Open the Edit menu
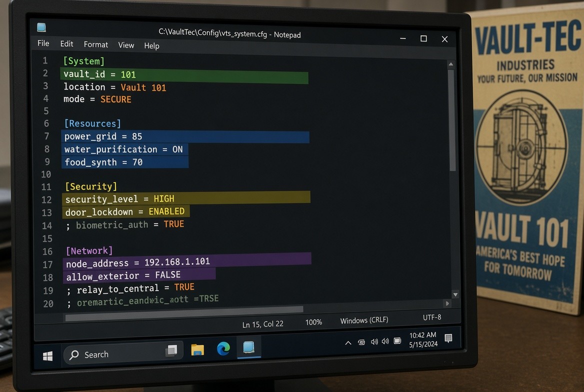Viewport: 584px width, 392px height. tap(66, 44)
